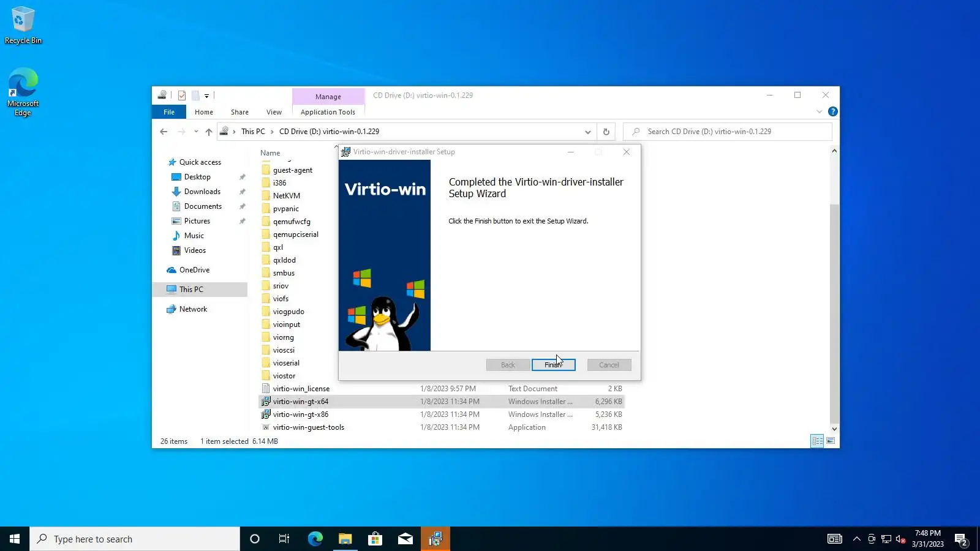This screenshot has height=551, width=980.
Task: Open the address bar history dropdown
Action: click(x=587, y=132)
